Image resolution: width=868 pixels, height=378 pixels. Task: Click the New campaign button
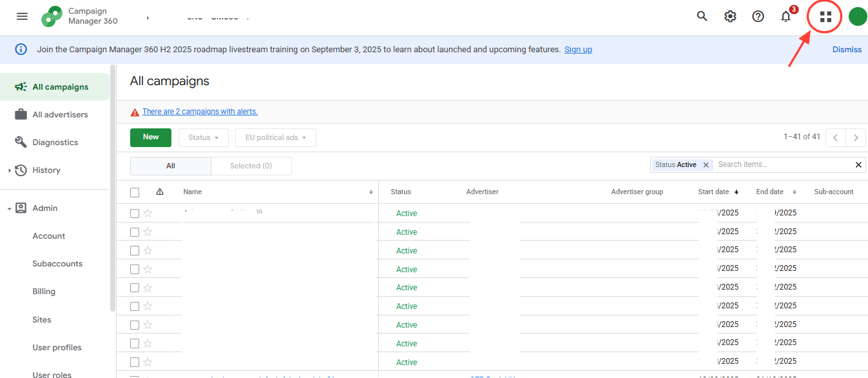[150, 137]
